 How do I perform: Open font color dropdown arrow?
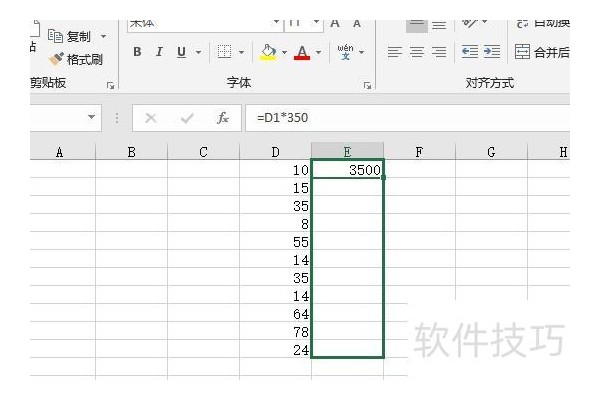click(318, 52)
